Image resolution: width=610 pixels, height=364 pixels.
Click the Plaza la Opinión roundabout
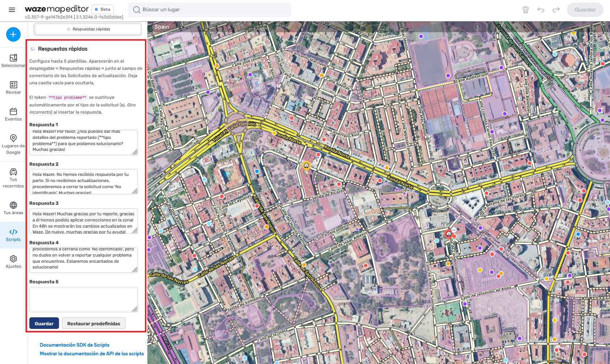(236, 123)
